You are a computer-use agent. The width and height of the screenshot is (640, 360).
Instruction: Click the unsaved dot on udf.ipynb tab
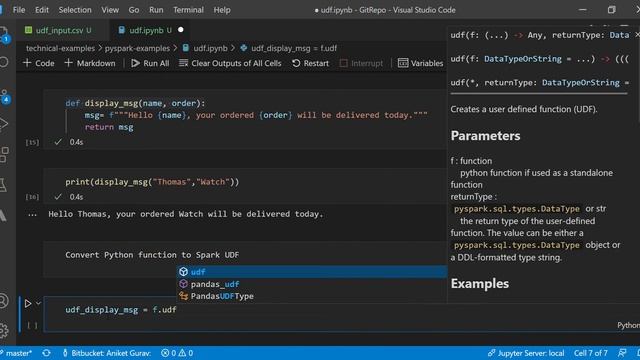coord(181,30)
